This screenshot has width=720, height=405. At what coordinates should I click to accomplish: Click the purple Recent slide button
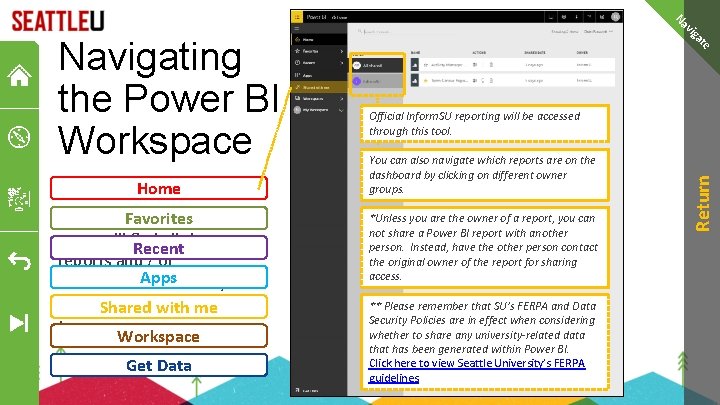(x=159, y=248)
